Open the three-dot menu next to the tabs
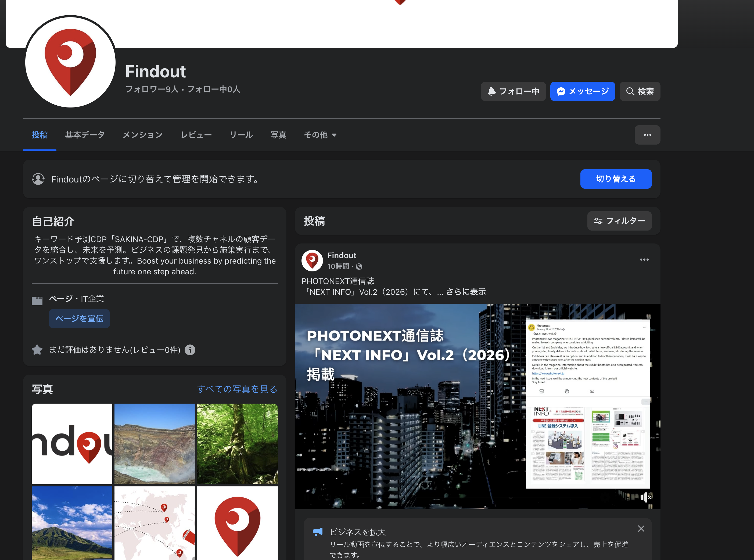754x560 pixels. click(648, 135)
